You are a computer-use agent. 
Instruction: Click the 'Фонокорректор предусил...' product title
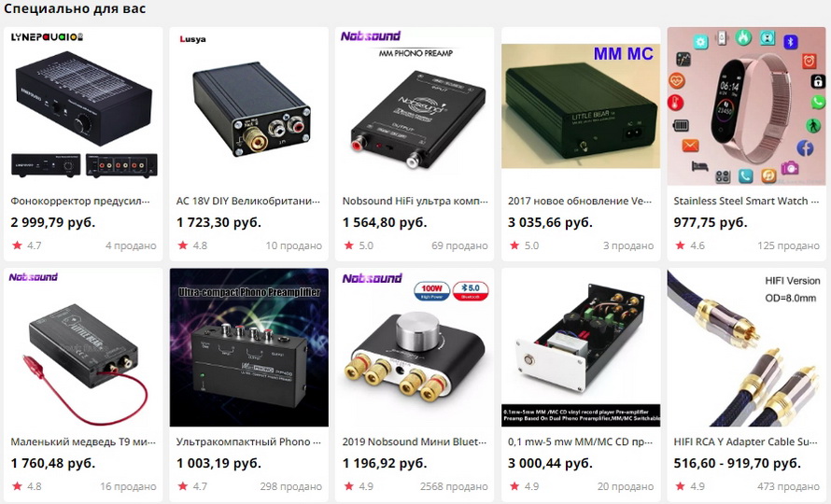pyautogui.click(x=80, y=201)
